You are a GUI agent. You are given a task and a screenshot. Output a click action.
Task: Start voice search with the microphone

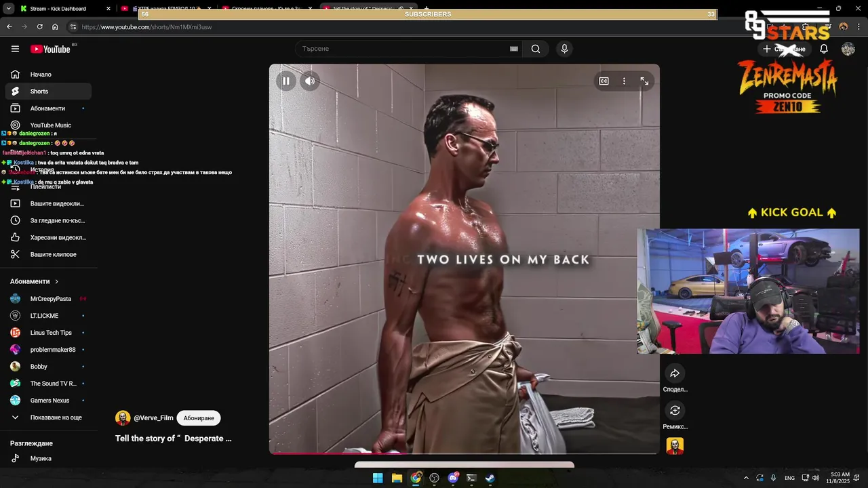pyautogui.click(x=564, y=49)
